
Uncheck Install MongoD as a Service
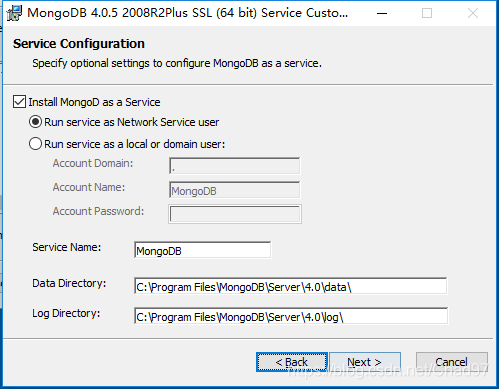click(x=19, y=102)
